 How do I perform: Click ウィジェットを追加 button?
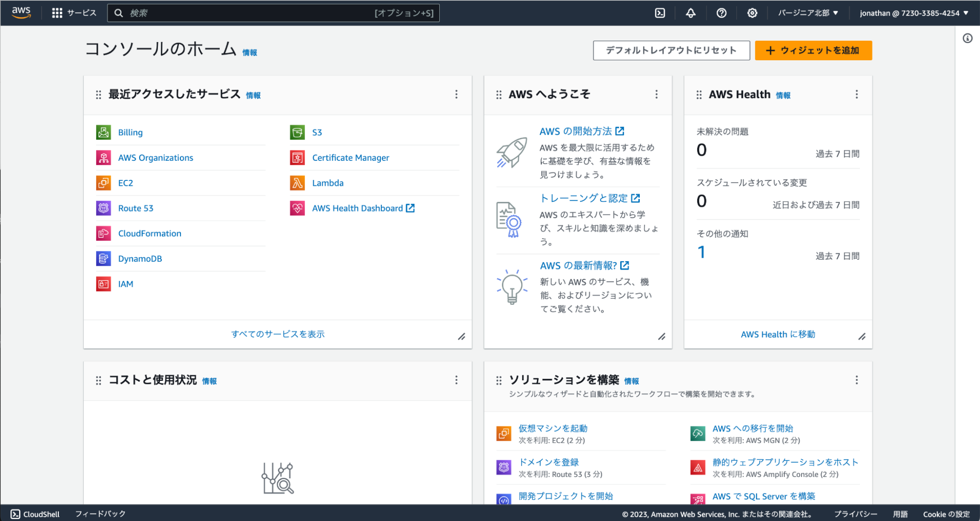[x=813, y=50]
